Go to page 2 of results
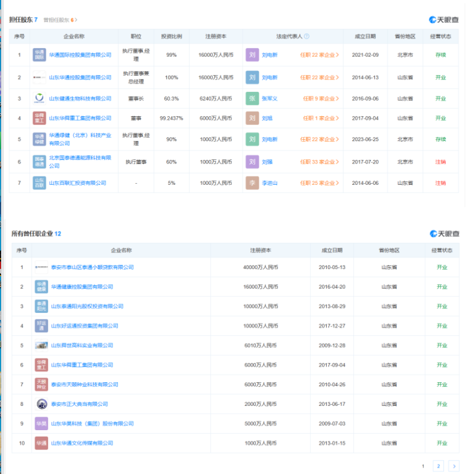This screenshot has width=476, height=474. pos(439,466)
